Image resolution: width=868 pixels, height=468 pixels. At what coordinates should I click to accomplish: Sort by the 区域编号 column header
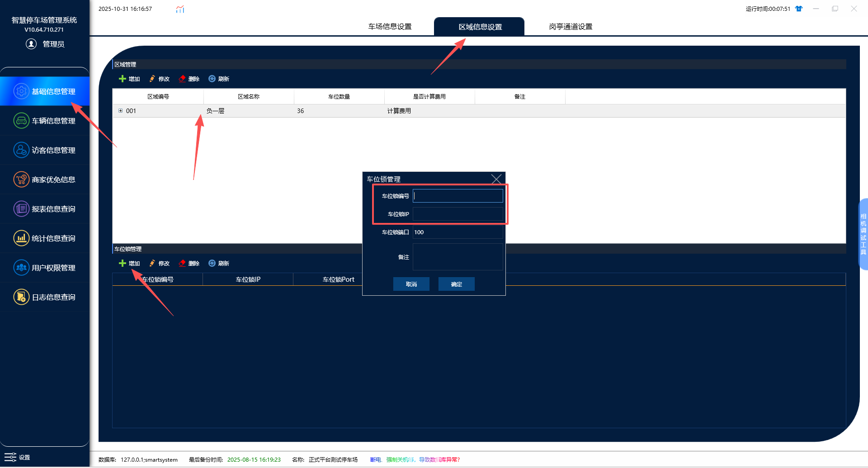point(158,97)
